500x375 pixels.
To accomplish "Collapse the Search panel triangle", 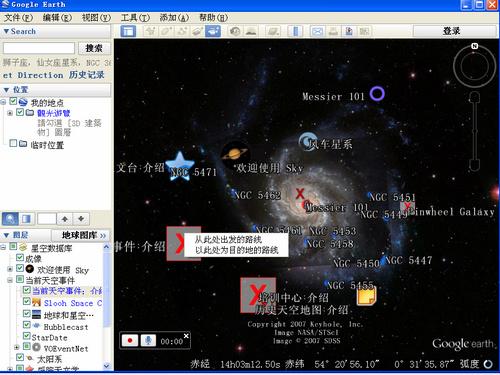I will click(x=6, y=31).
